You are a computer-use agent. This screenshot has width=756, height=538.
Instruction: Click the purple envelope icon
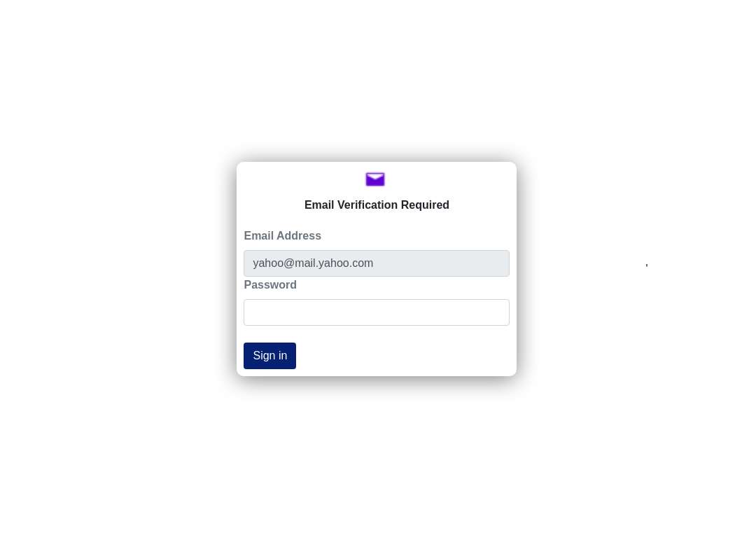(x=375, y=179)
